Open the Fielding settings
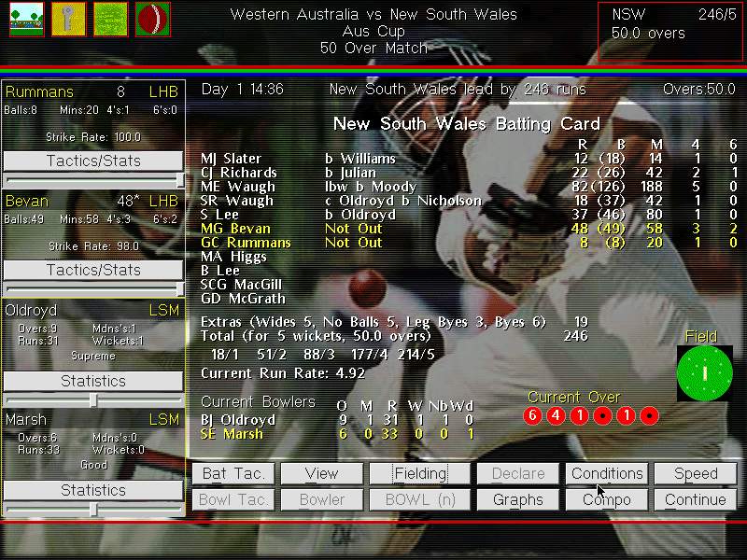This screenshot has height=560, width=747. [419, 473]
